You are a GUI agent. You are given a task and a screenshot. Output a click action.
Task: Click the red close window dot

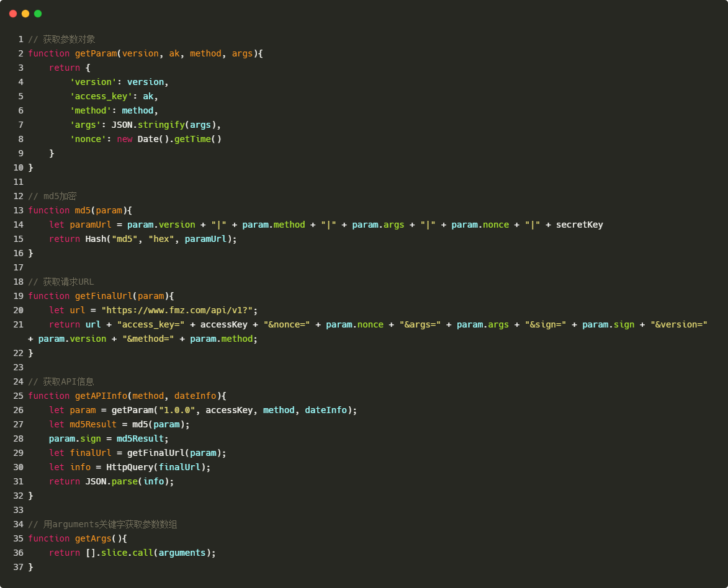click(13, 14)
